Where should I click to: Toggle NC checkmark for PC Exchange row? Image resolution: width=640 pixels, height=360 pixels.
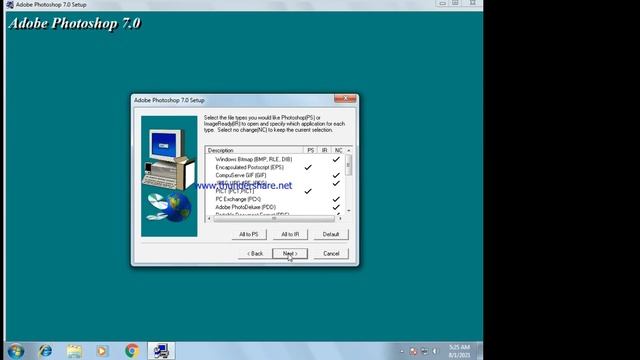336,199
